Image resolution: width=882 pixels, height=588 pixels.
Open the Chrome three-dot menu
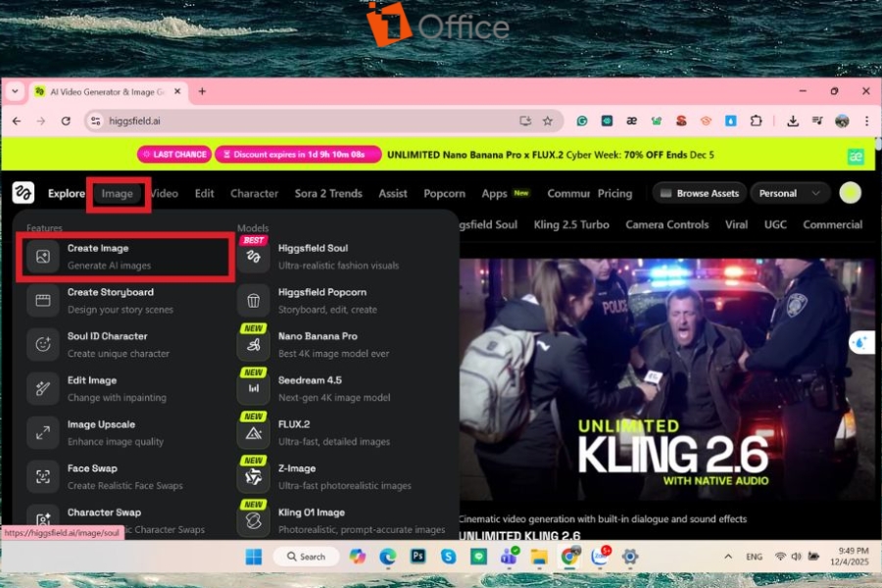[x=867, y=121]
